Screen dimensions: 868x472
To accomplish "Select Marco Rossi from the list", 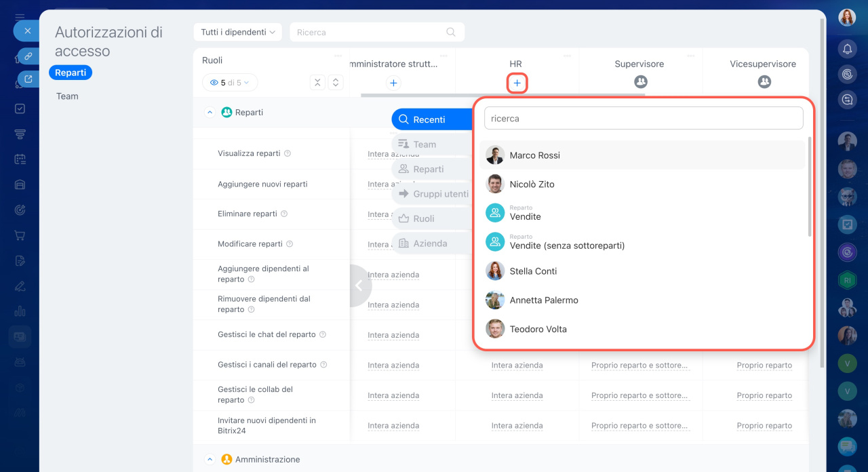I will [x=534, y=155].
